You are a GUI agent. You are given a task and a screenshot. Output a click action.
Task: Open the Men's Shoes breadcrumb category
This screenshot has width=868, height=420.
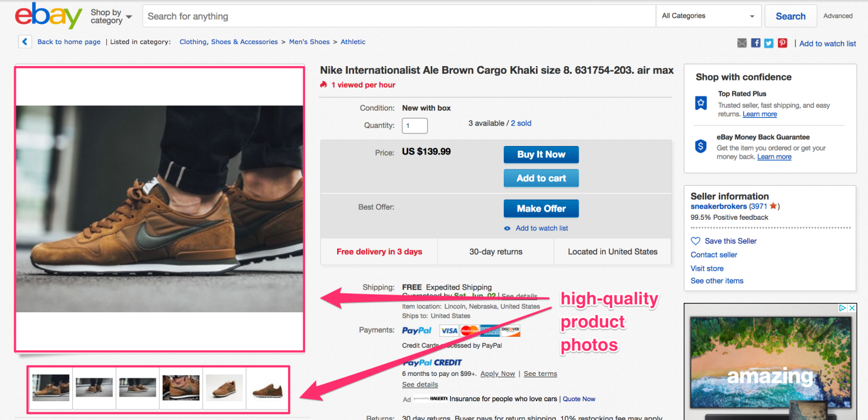click(x=309, y=42)
